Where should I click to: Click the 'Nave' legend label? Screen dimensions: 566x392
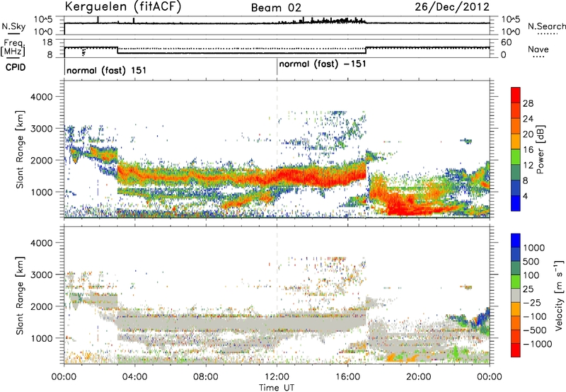click(x=538, y=50)
